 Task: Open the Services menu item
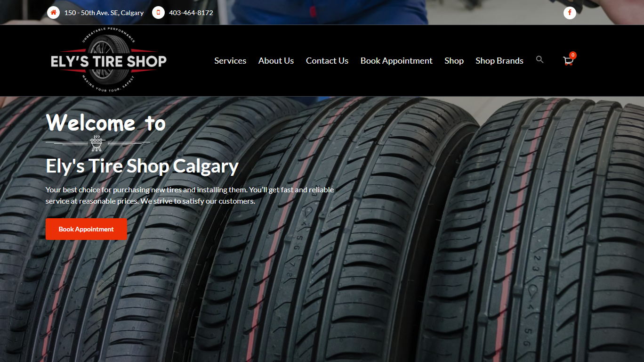pos(230,61)
